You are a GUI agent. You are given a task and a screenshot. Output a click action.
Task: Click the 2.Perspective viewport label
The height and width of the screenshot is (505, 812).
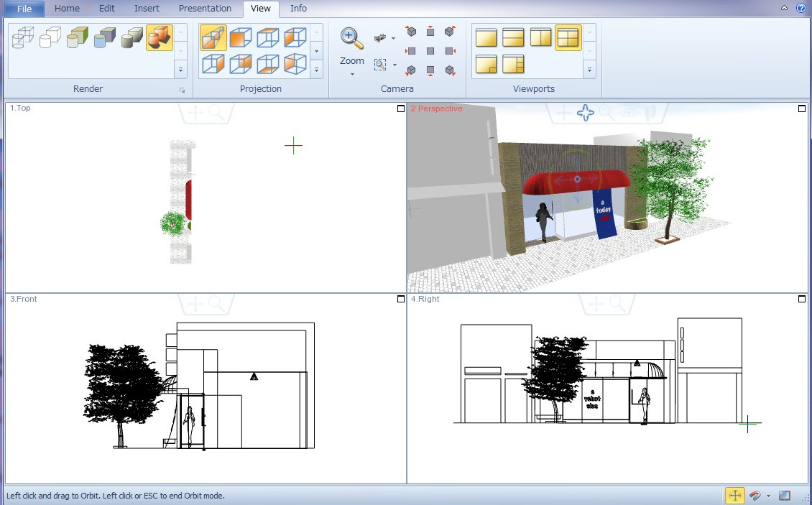tap(437, 108)
